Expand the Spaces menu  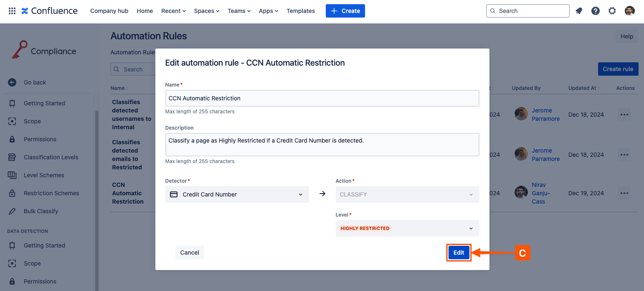[x=206, y=11]
